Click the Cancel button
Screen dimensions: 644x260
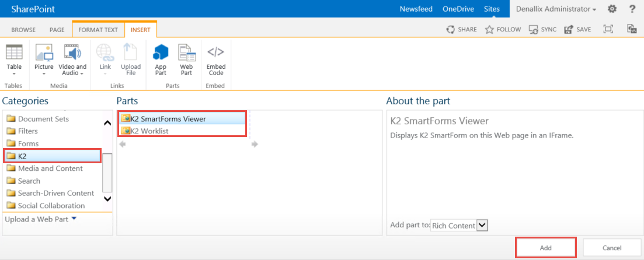pos(612,248)
